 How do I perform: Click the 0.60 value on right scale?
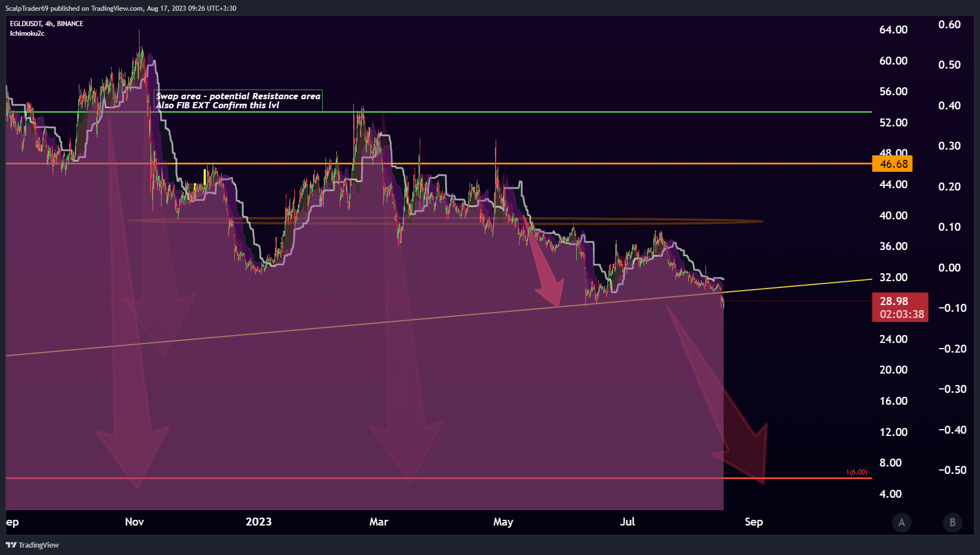coord(949,24)
